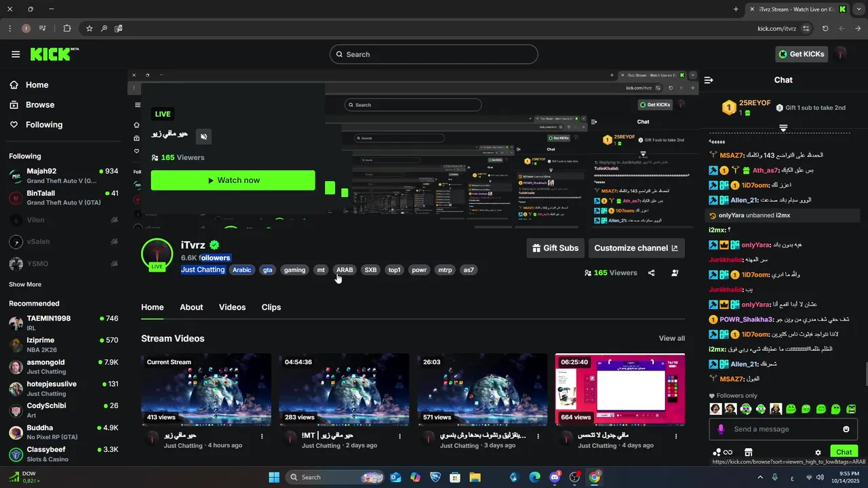868x488 pixels.
Task: Select the gaming tag
Action: pos(294,270)
